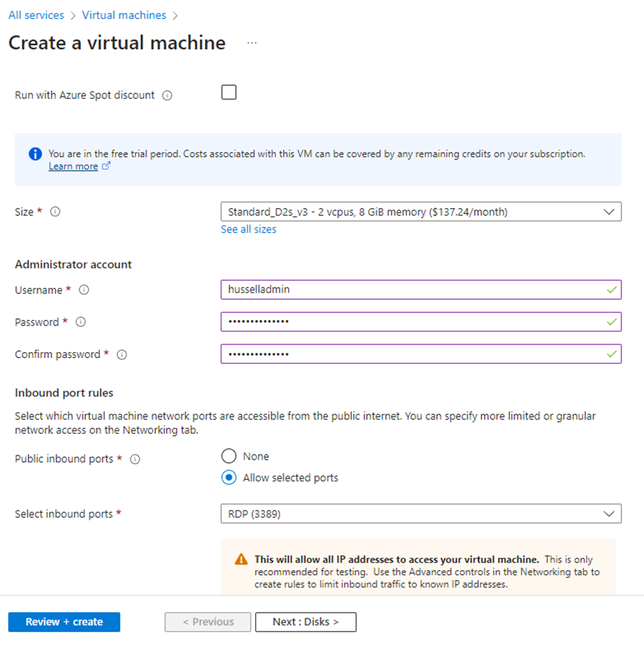
Task: Click the blue info icon in the free trial banner
Action: coord(35,154)
